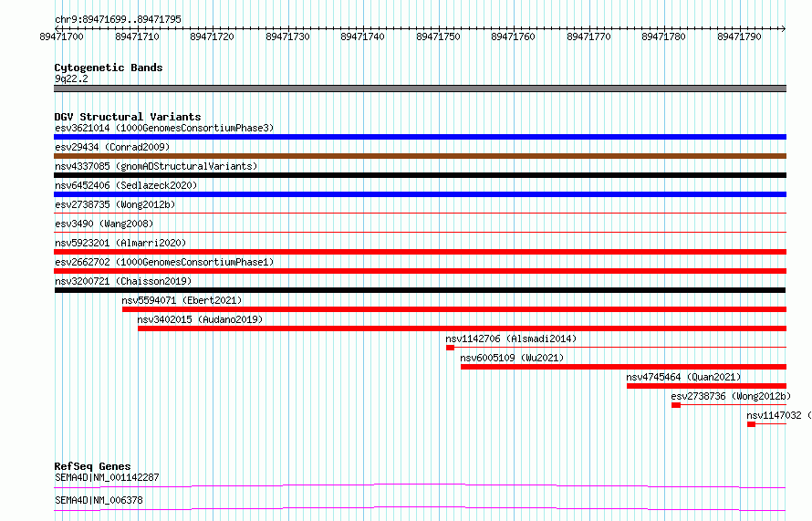Select nsv5923201 (Almarri2020) label
This screenshot has width=812, height=521.
[120, 243]
